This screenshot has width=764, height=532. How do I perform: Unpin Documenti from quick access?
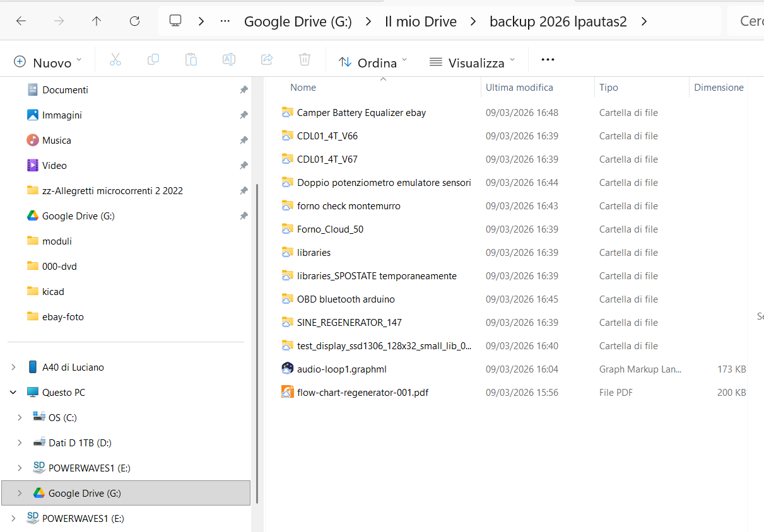(244, 90)
